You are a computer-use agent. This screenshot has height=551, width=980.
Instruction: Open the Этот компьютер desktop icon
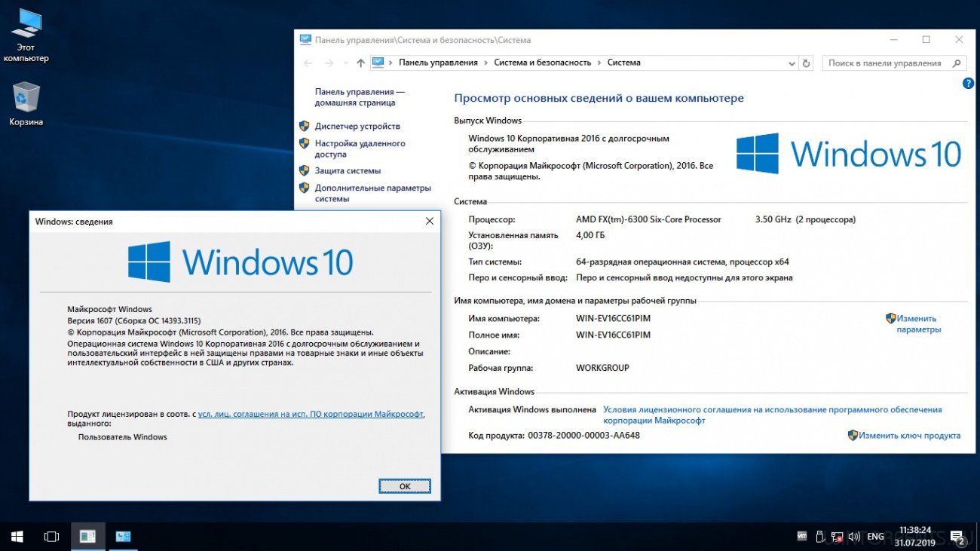(x=26, y=35)
